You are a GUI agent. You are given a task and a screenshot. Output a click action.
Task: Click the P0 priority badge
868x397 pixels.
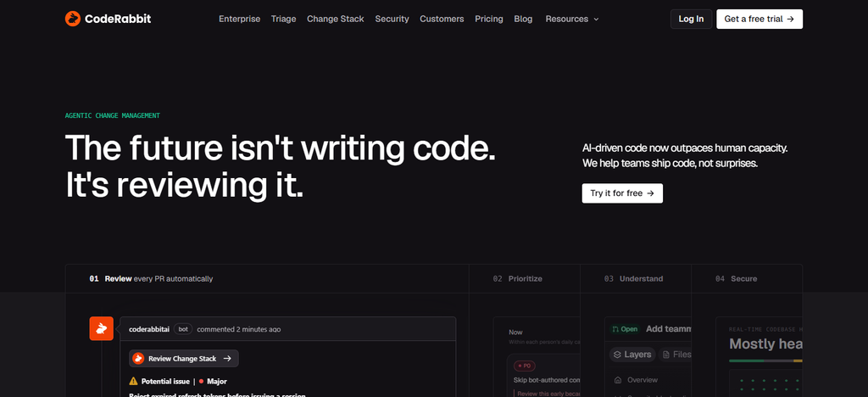click(x=524, y=366)
